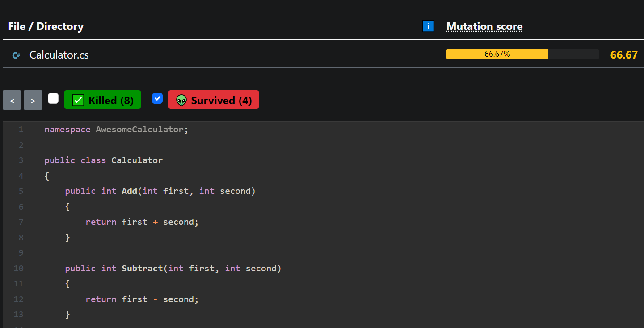Click the File / Directory column header
This screenshot has width=644, height=328.
(x=46, y=26)
